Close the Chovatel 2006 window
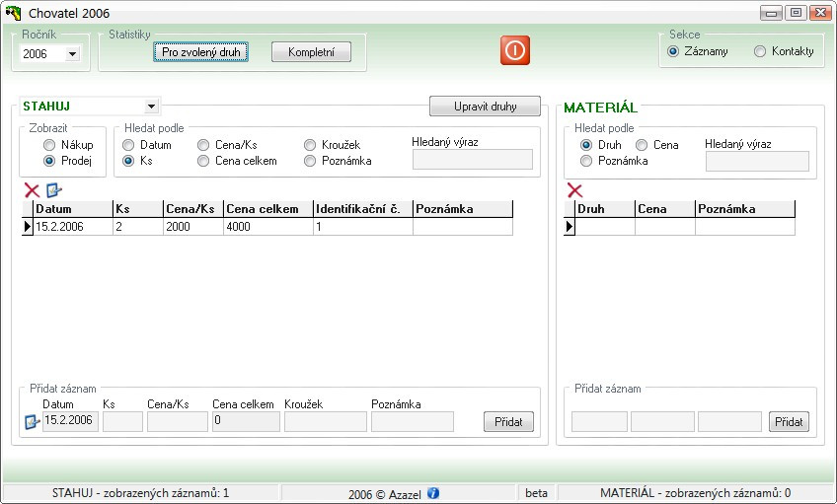The width and height of the screenshot is (837, 504). 820,13
